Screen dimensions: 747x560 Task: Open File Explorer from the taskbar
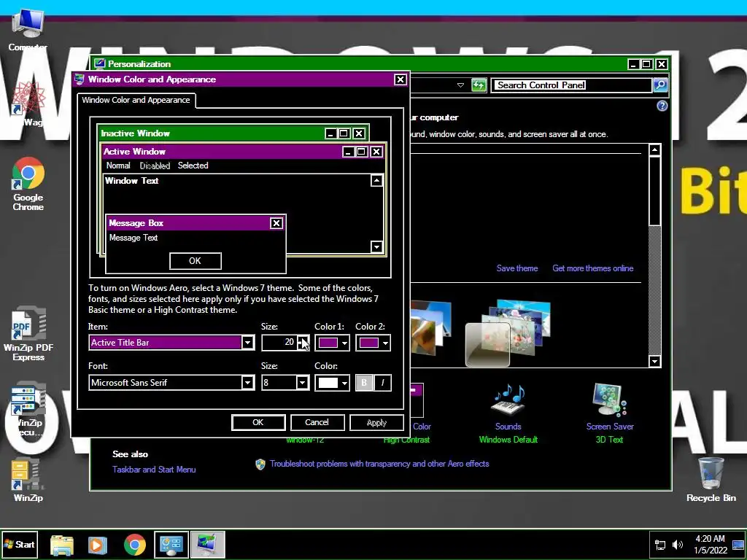(62, 545)
